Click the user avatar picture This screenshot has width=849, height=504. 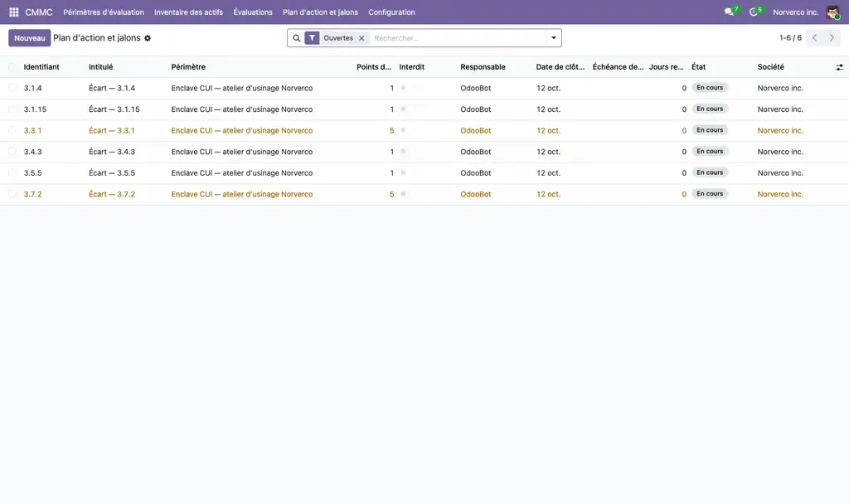click(832, 12)
